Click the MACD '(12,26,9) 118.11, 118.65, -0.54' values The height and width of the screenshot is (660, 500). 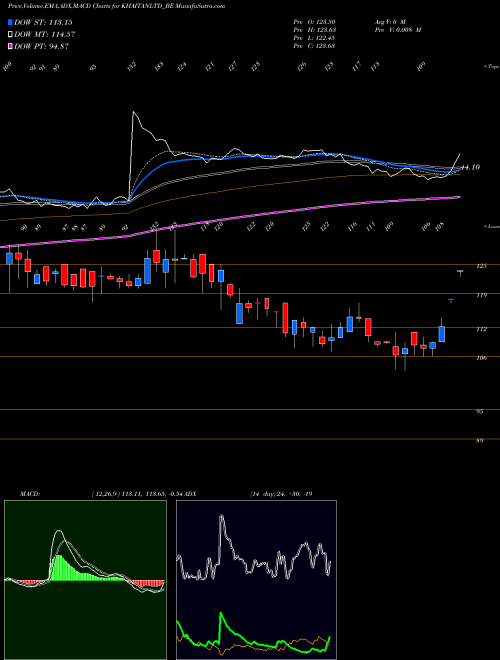139,494
